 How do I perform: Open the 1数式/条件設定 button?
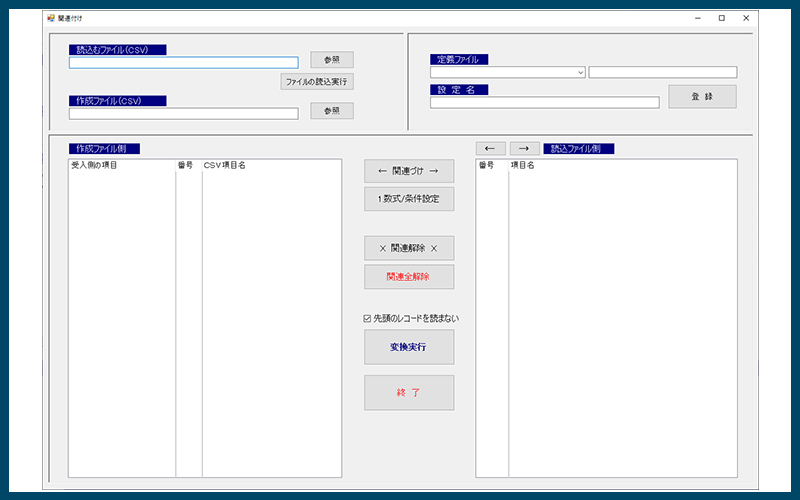[x=408, y=198]
